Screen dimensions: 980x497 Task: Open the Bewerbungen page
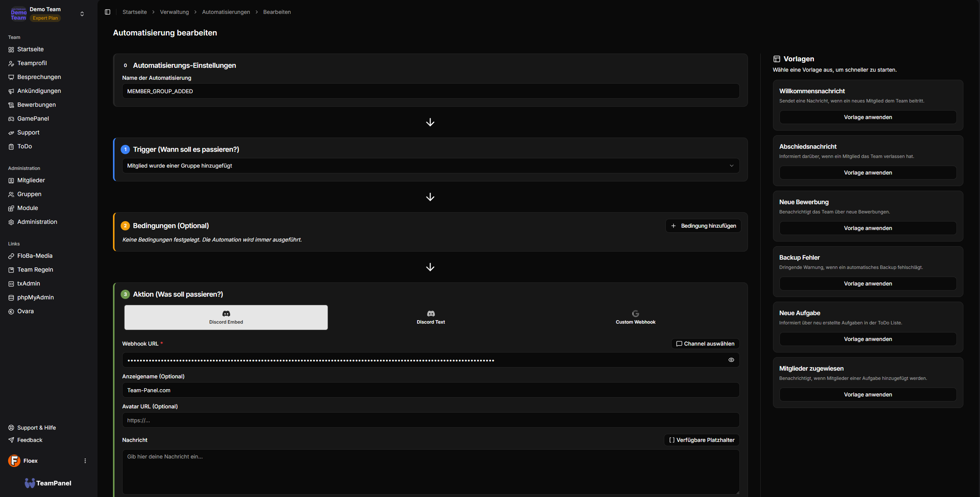click(x=36, y=104)
